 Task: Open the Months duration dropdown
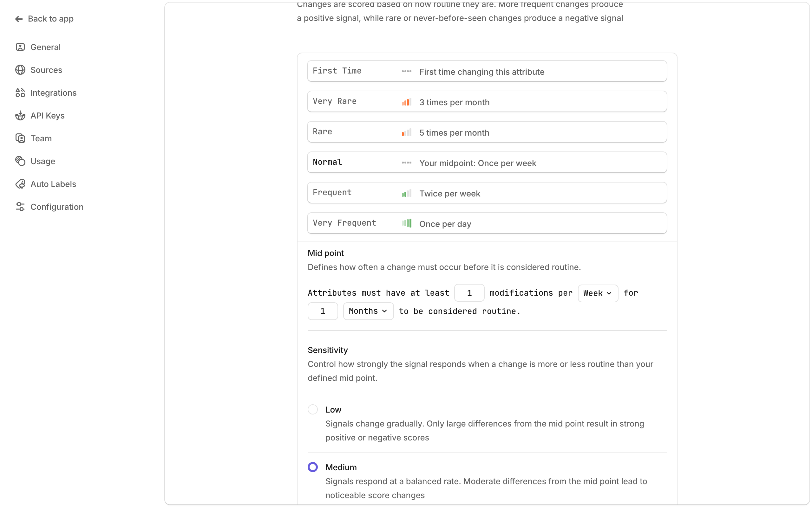368,311
